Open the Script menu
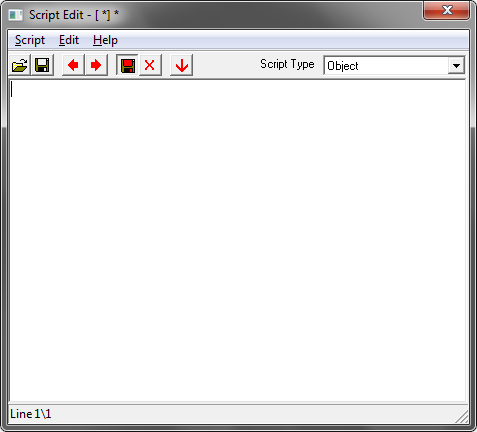Screen dimensions: 477x432 [x=30, y=40]
